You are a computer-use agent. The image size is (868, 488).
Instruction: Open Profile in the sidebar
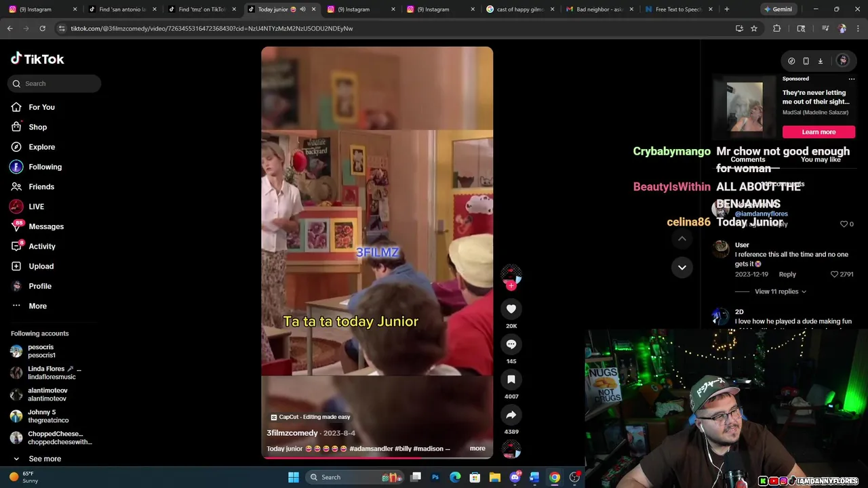(x=40, y=286)
